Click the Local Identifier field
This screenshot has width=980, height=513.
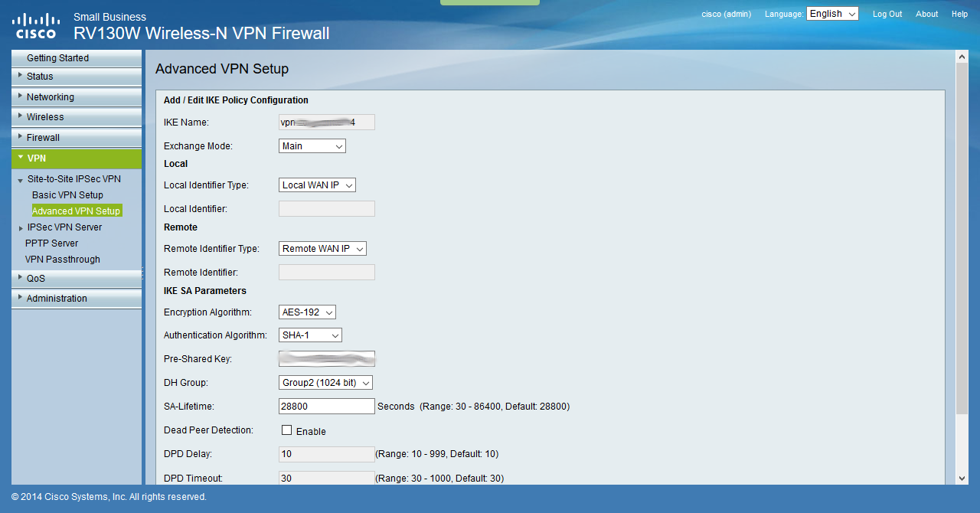pyautogui.click(x=327, y=209)
